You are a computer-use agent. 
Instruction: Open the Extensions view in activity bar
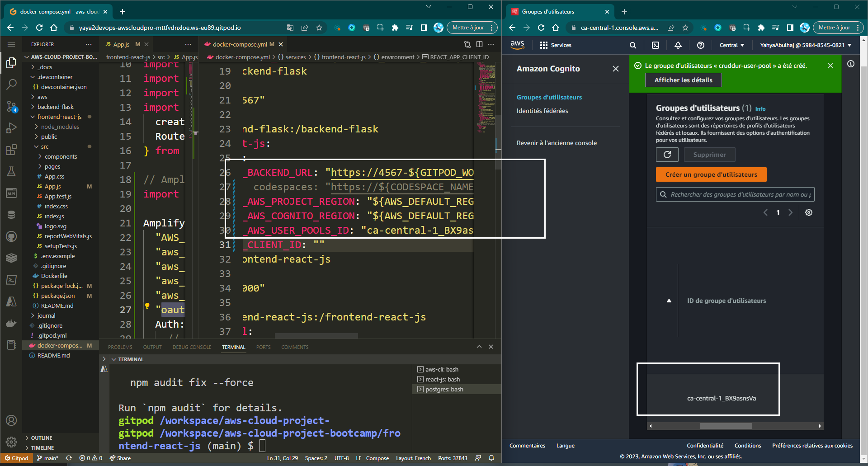tap(11, 150)
